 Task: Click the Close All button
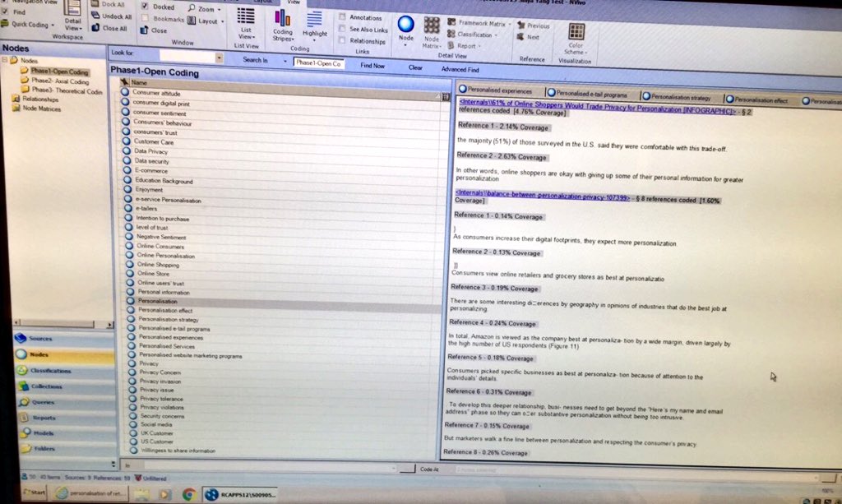click(109, 28)
